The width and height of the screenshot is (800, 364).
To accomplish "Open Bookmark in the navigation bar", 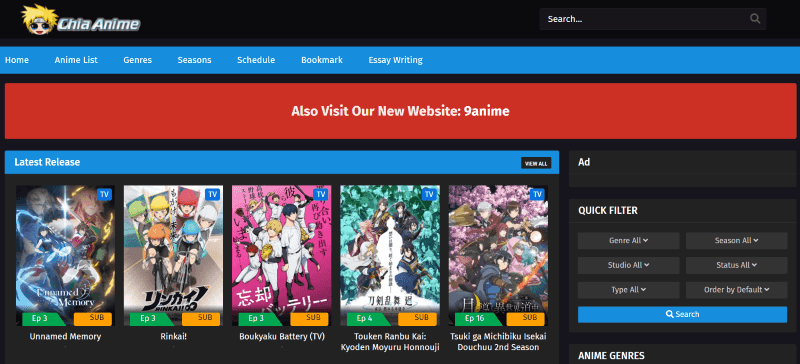I will (x=322, y=60).
